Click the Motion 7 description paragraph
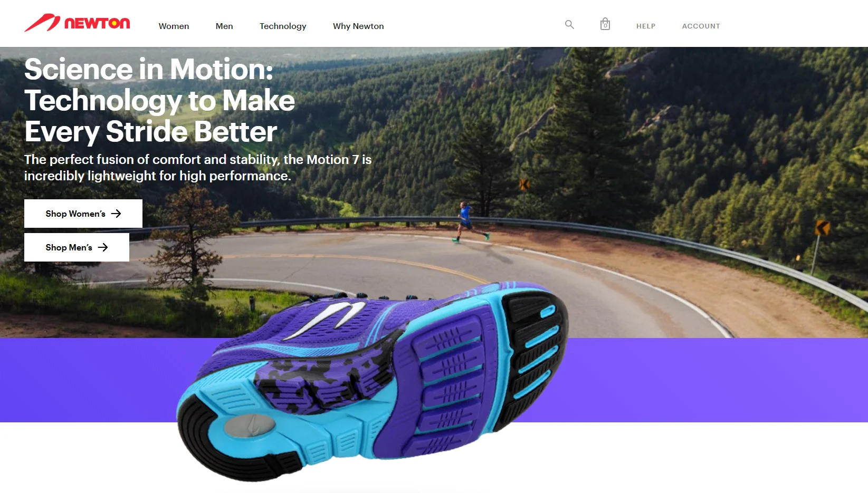 pos(198,168)
